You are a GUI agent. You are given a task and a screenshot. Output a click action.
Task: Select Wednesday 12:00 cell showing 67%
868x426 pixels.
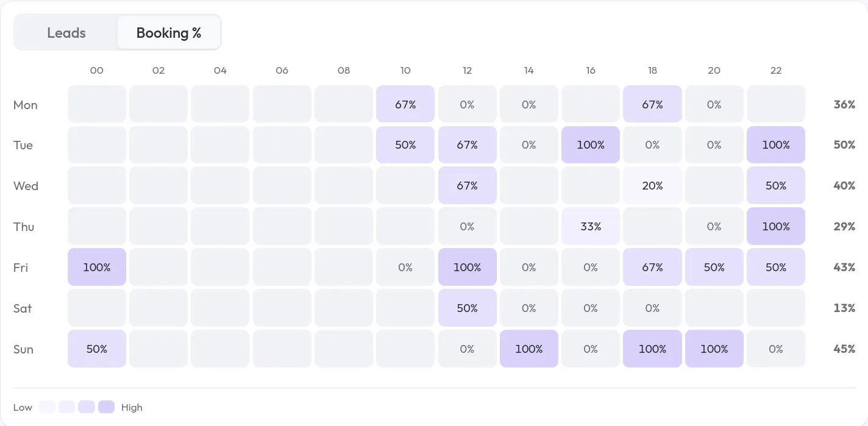(467, 186)
